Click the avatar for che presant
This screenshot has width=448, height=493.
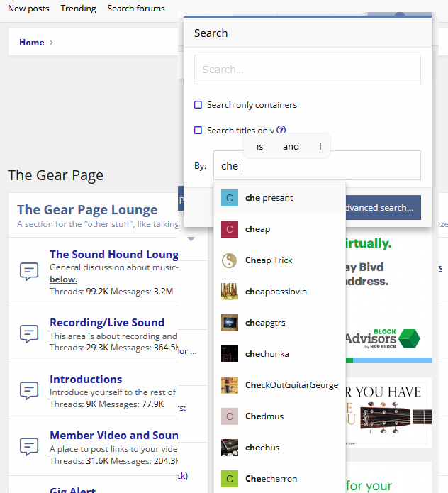pyautogui.click(x=230, y=198)
